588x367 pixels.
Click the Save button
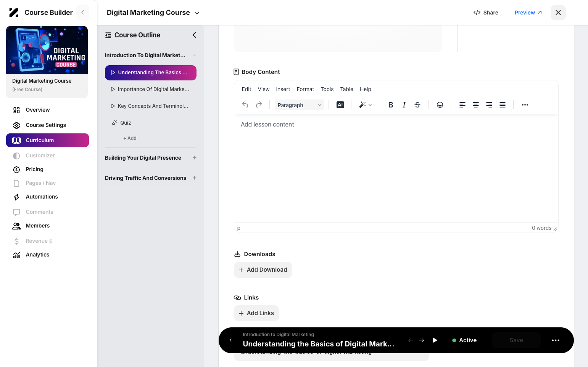click(x=516, y=340)
